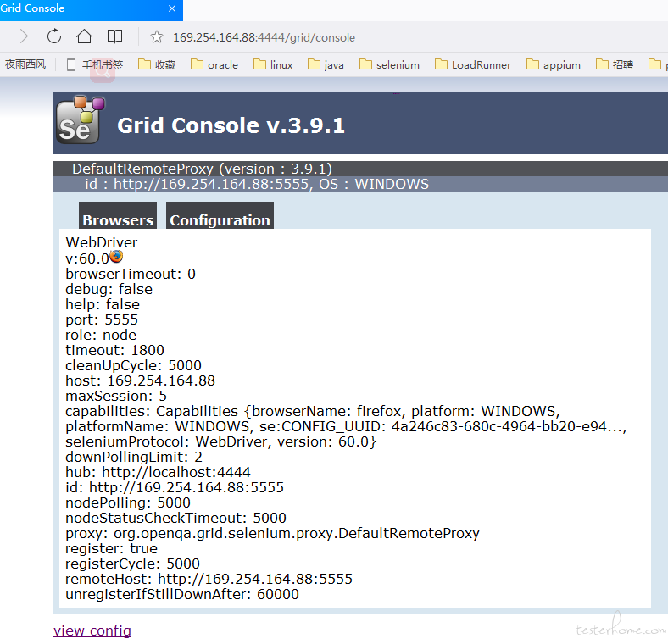This screenshot has width=668, height=644.
Task: Open the LoadRunner bookmarks folder
Action: (473, 65)
